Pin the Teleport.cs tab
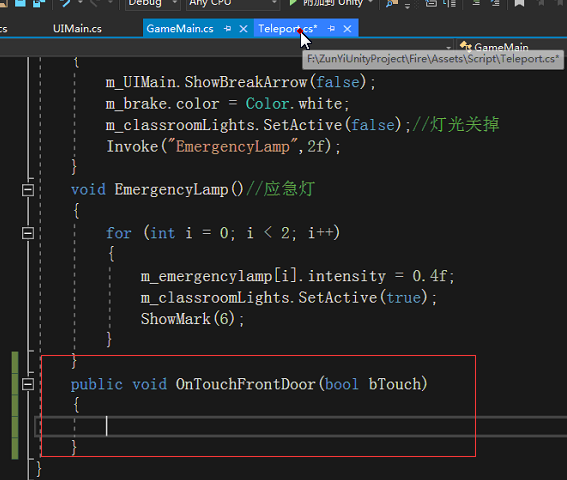 coord(331,29)
